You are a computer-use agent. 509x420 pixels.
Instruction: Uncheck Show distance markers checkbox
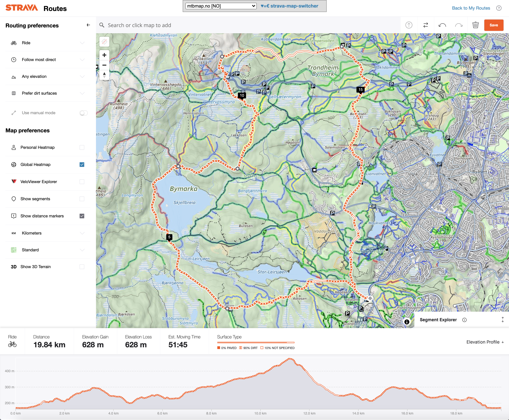(82, 216)
